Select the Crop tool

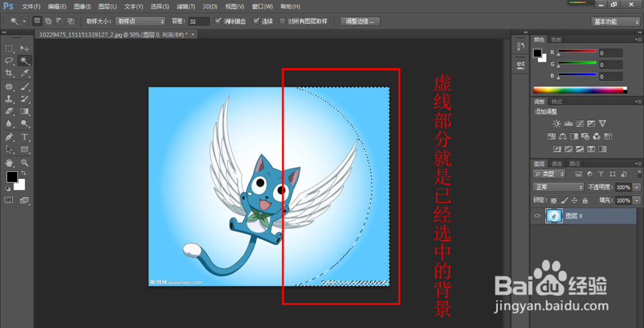[x=9, y=73]
